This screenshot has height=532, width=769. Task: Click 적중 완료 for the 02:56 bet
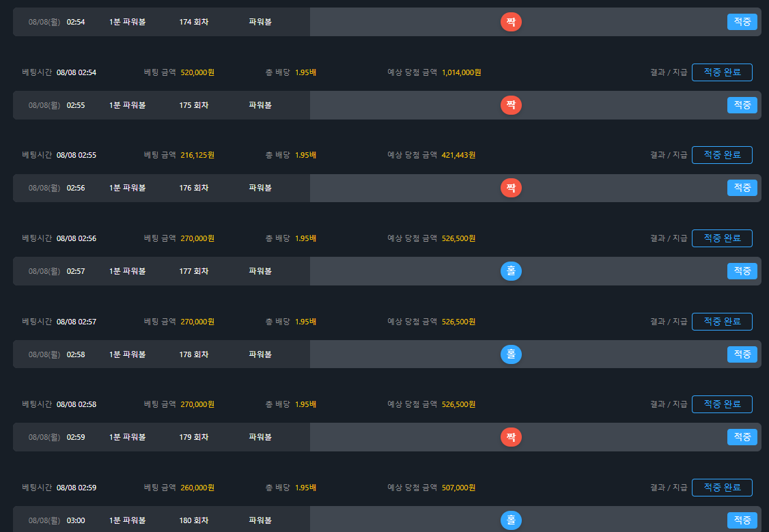(722, 238)
